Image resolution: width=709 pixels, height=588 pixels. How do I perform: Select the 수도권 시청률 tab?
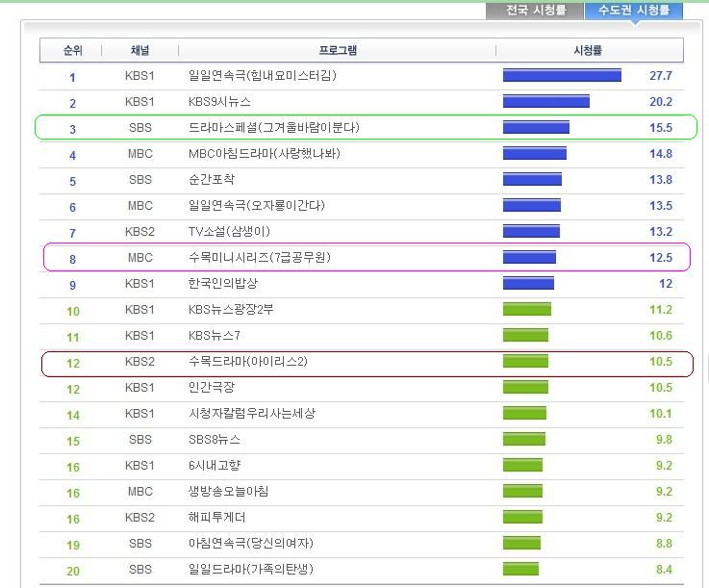pos(634,11)
